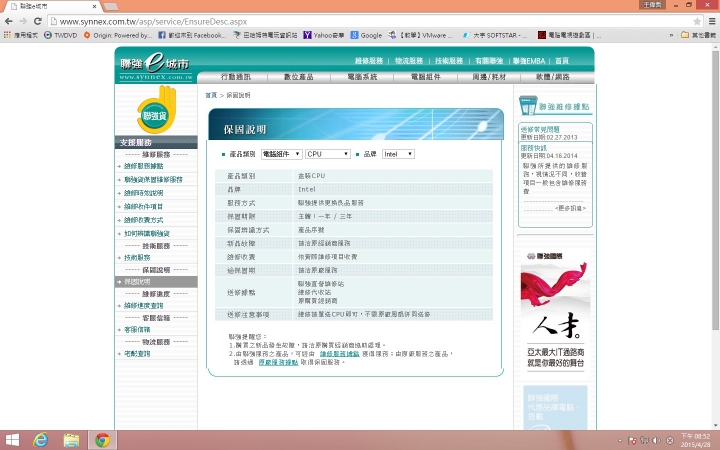Click 首頁 at right of header links
720x450 pixels.
coord(562,61)
